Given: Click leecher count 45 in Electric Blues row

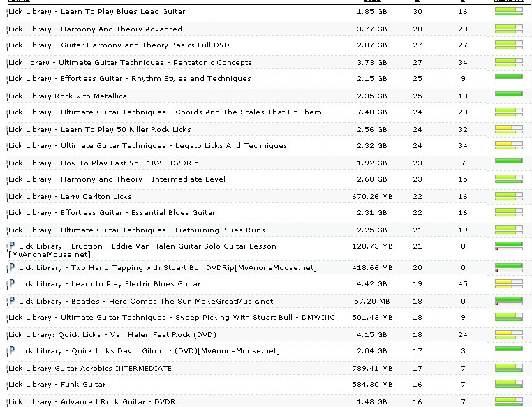Looking at the screenshot, I should (463, 283).
